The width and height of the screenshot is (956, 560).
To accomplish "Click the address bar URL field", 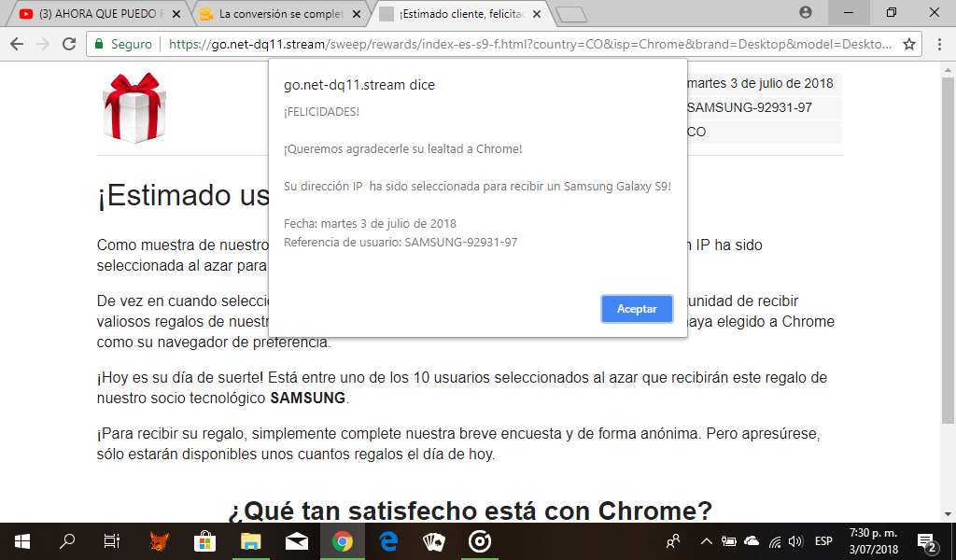I will tap(529, 44).
